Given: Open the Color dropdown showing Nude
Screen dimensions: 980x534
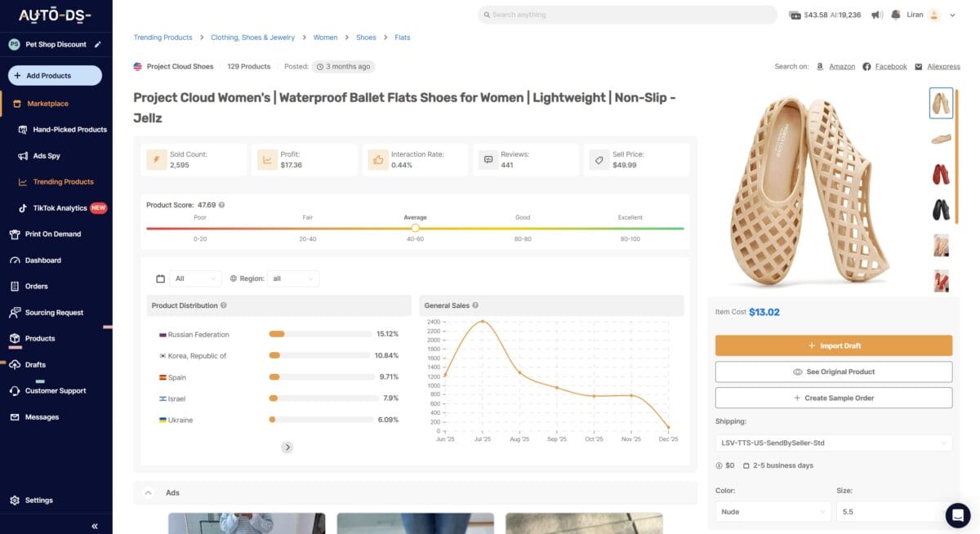Looking at the screenshot, I should [773, 511].
